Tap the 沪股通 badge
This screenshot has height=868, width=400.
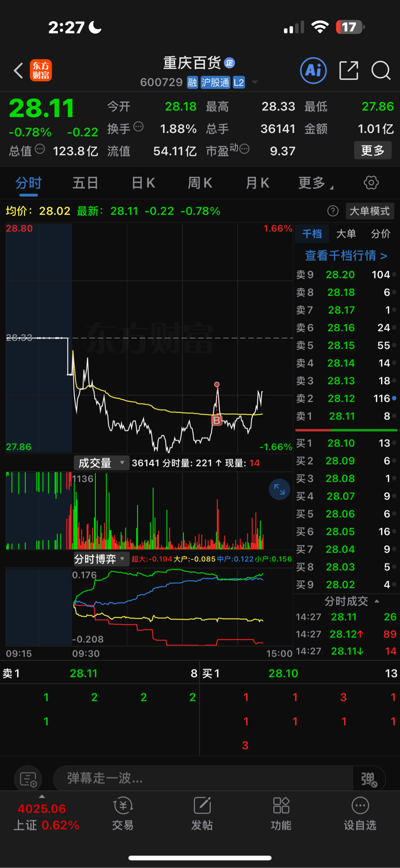coord(216,82)
